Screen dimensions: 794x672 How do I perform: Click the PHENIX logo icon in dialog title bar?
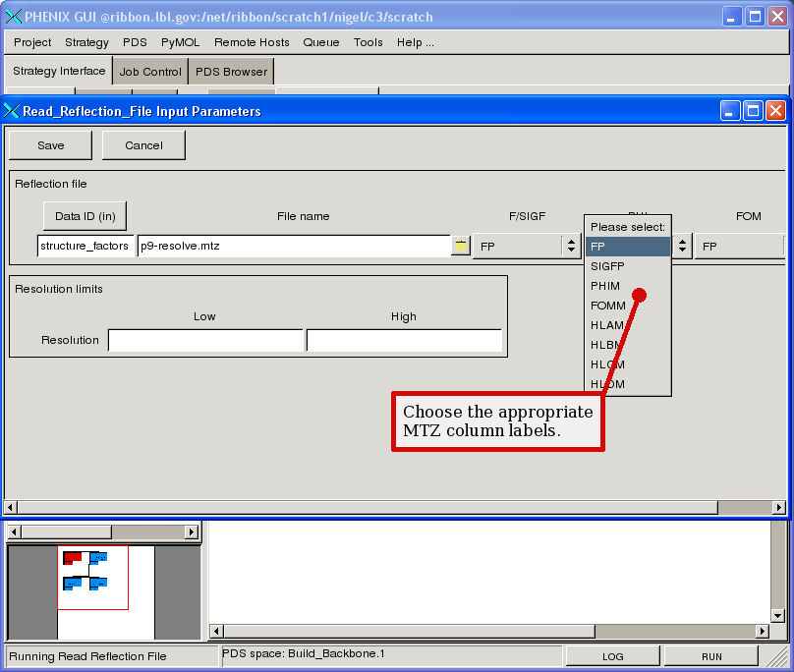pos(12,111)
